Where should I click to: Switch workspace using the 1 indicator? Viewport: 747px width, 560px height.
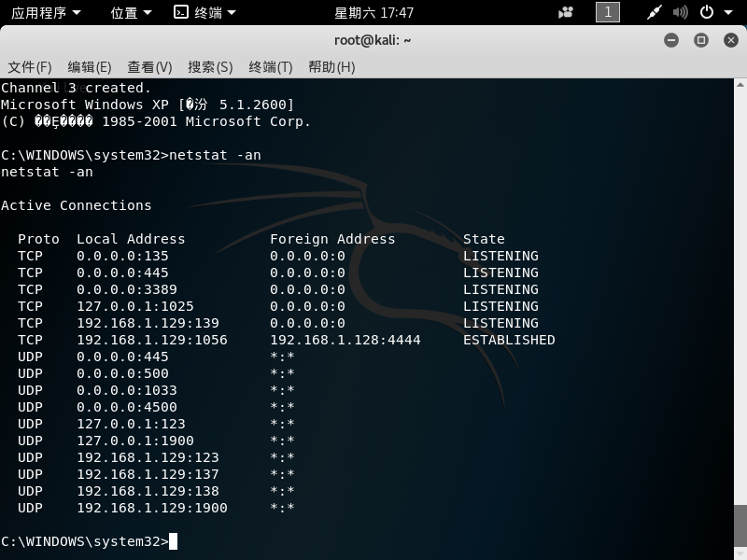click(608, 12)
